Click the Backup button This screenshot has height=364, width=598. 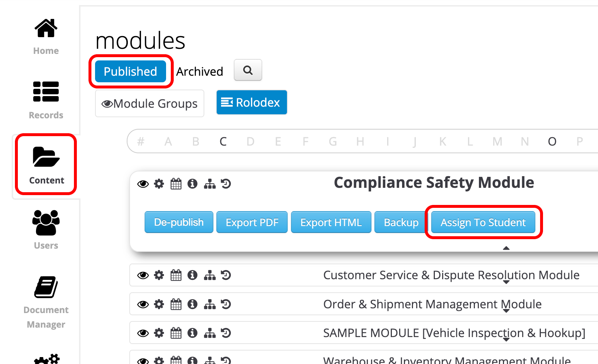401,222
